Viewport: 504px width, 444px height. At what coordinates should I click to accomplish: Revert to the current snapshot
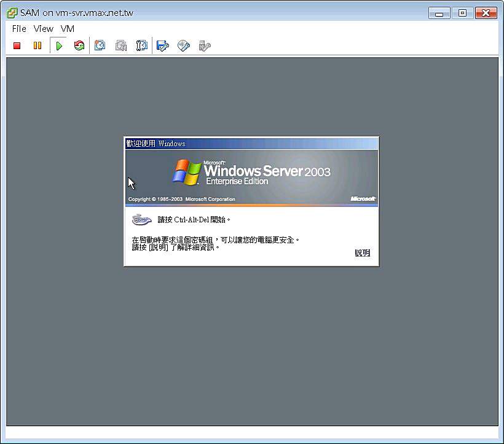[121, 45]
